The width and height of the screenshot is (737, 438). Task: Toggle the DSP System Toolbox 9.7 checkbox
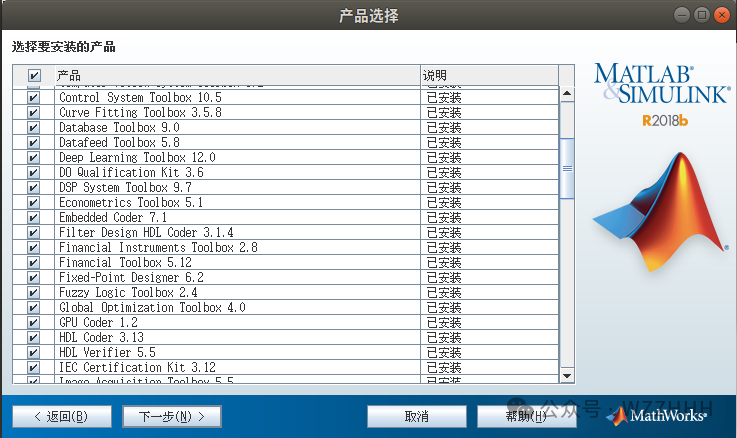tap(33, 188)
